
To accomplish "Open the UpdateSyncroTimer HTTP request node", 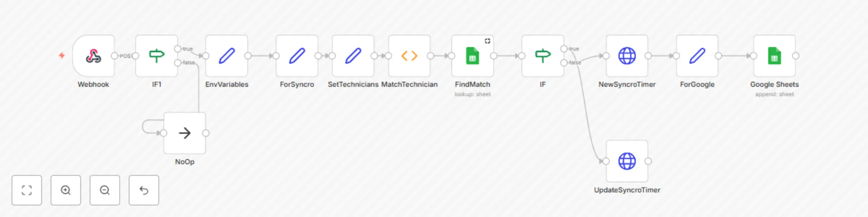I will [627, 162].
